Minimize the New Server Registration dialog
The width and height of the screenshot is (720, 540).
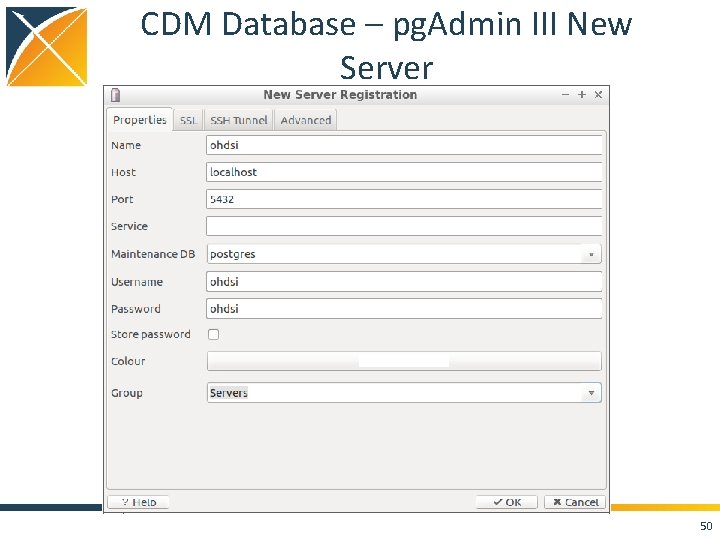(x=565, y=95)
